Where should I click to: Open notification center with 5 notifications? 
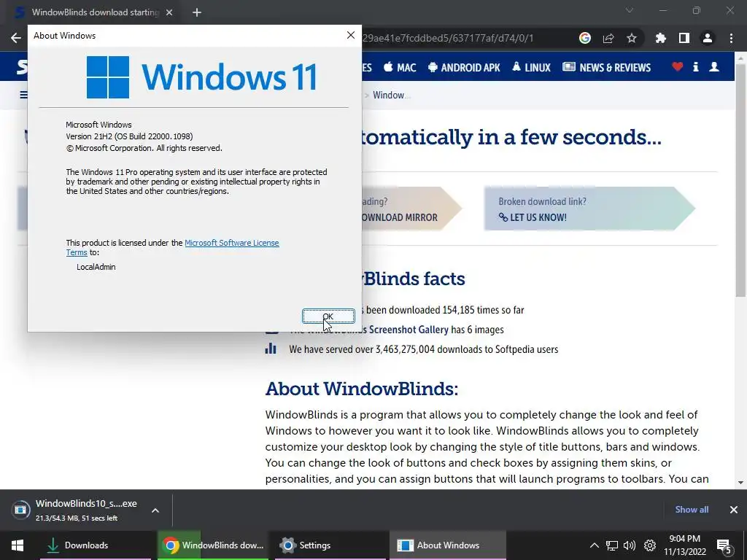724,546
